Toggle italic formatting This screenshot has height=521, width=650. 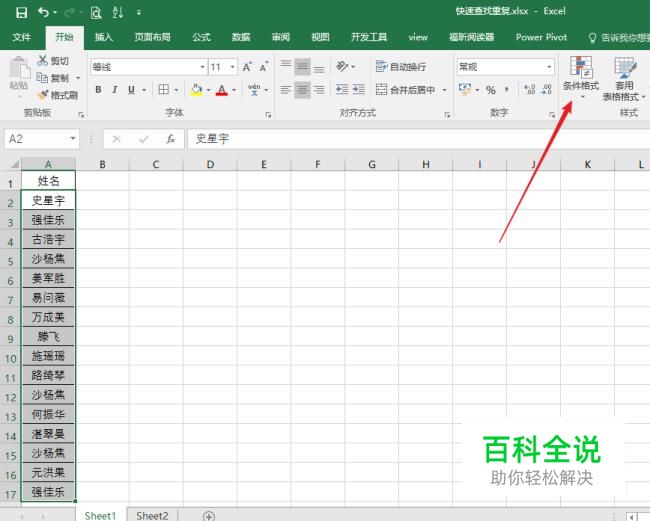tap(115, 90)
